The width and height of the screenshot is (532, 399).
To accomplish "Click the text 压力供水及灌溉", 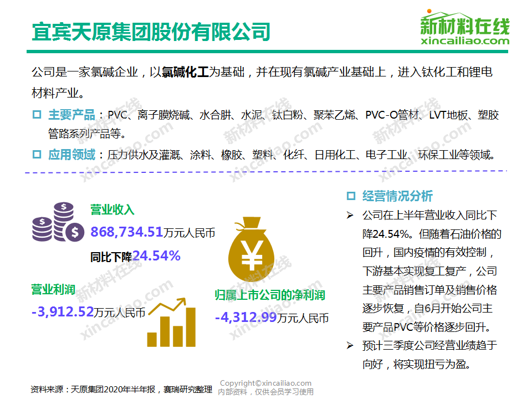I will coord(144,155).
